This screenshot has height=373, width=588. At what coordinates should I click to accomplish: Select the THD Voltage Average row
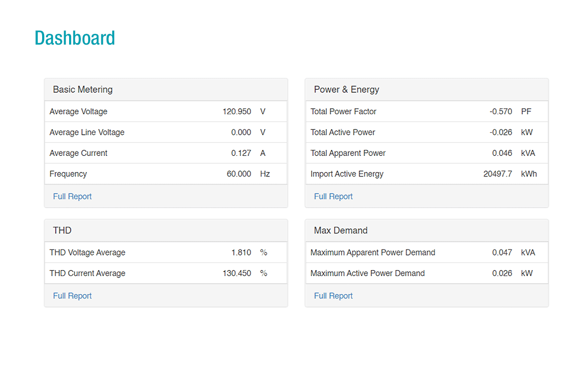166,252
